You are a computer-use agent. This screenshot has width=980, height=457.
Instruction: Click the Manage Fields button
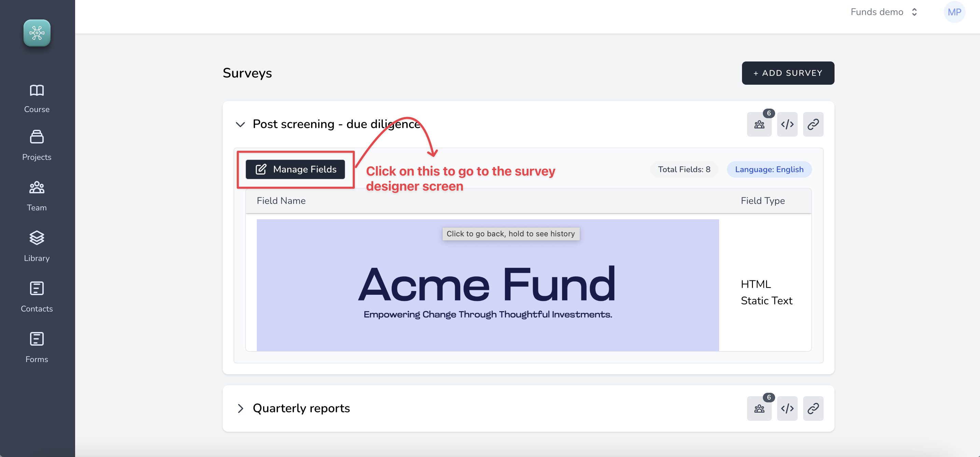tap(295, 169)
